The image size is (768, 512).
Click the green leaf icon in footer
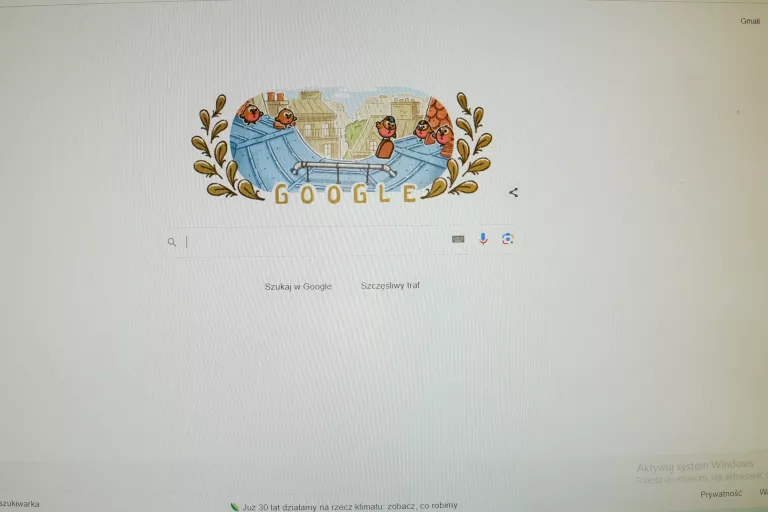tap(235, 507)
